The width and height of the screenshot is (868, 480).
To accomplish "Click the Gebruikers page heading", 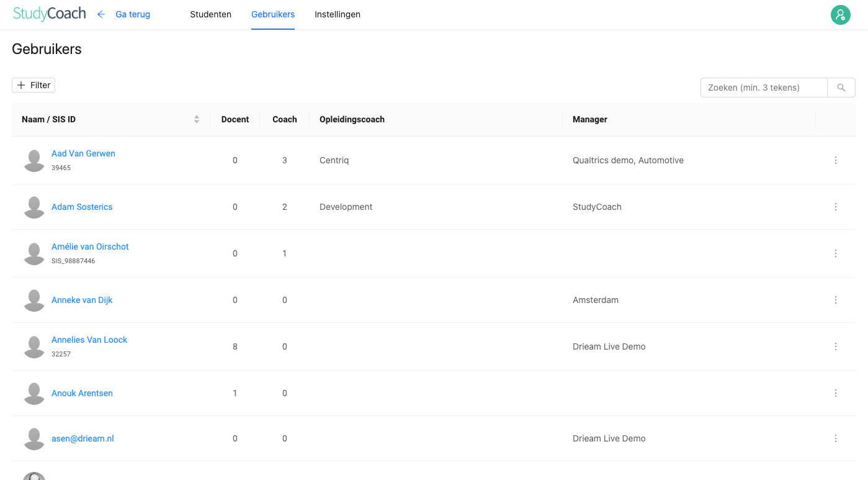I will (47, 49).
